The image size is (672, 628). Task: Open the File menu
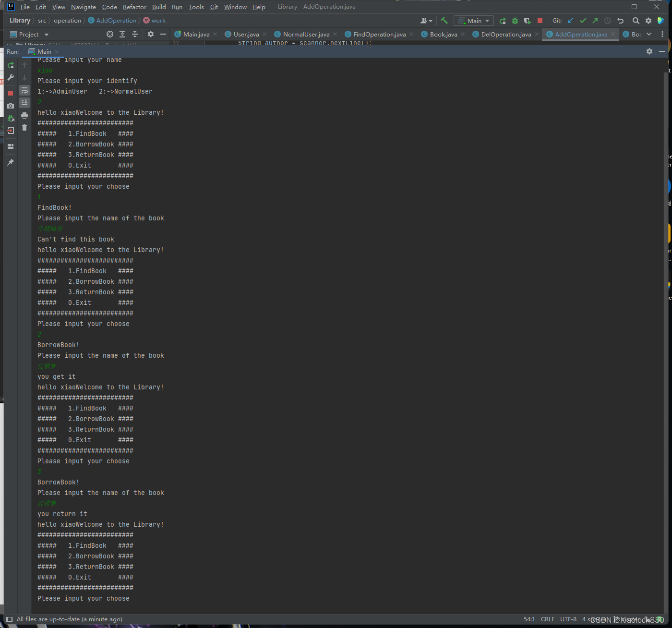(25, 7)
